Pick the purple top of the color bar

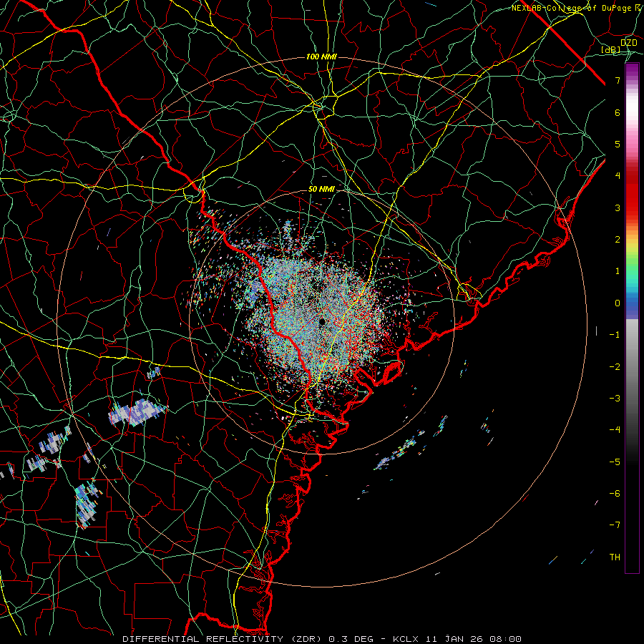click(632, 72)
